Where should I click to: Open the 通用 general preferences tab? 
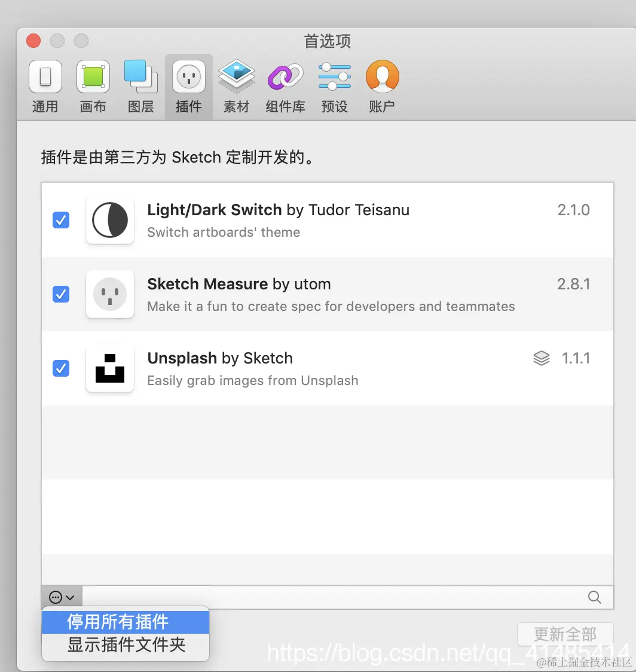[x=45, y=87]
